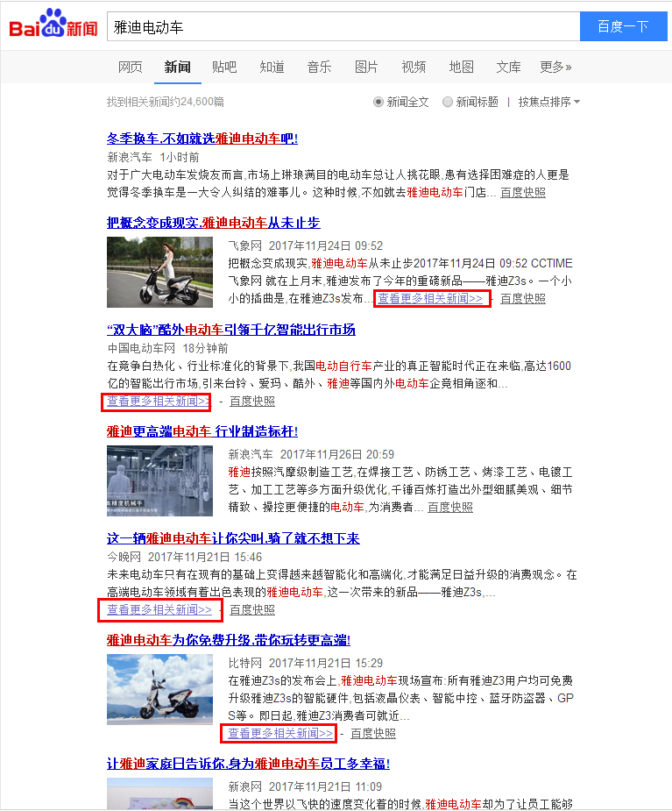This screenshot has height=811, width=672.
Task: Open 百度快照 for the 新浪汽车 article
Action: pyautogui.click(x=450, y=507)
